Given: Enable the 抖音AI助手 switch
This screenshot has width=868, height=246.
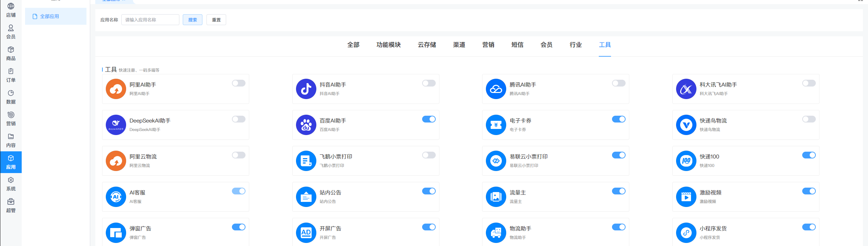Looking at the screenshot, I should [x=429, y=83].
